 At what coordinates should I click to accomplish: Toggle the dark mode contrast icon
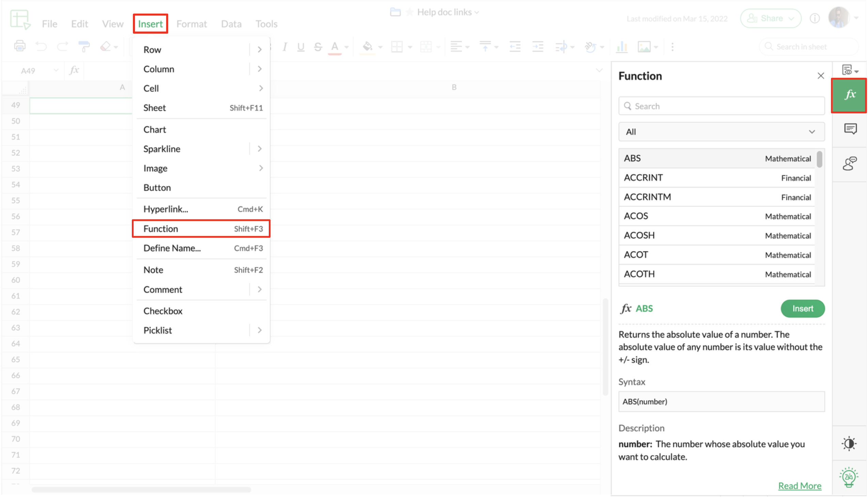[x=849, y=444]
